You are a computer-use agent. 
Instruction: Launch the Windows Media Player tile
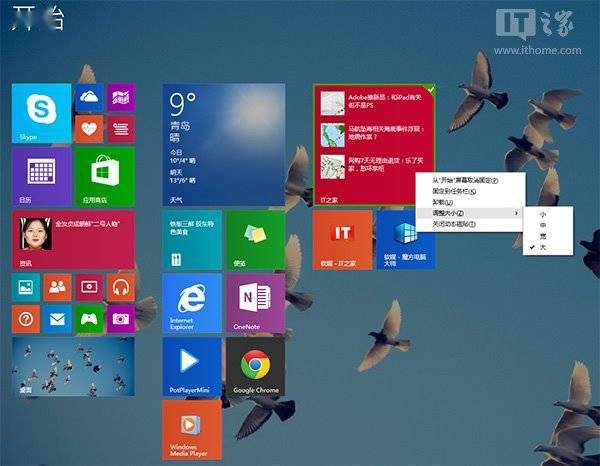(192, 430)
